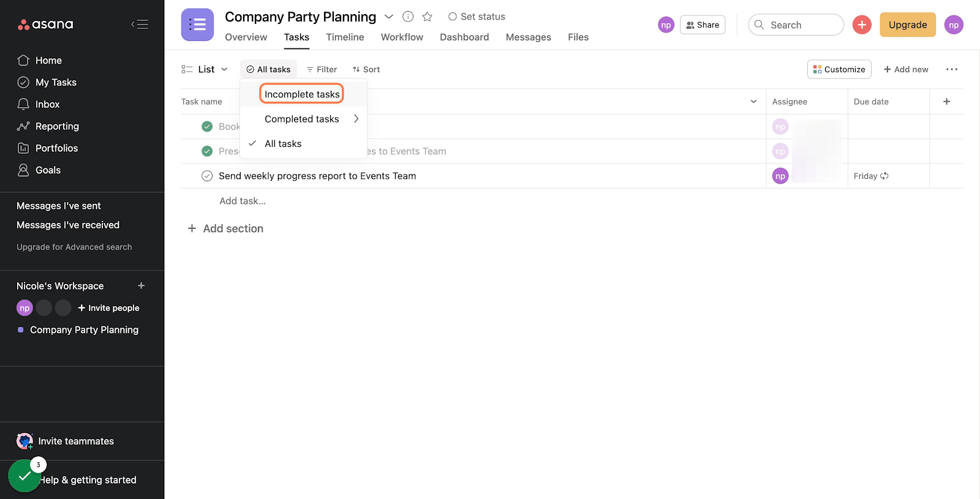Click assignee avatar on Send weekly report row

pyautogui.click(x=780, y=176)
